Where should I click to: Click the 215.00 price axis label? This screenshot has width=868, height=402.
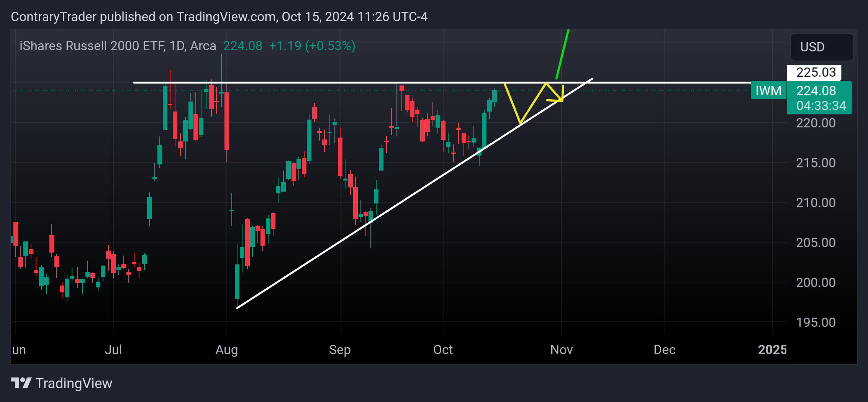click(816, 163)
